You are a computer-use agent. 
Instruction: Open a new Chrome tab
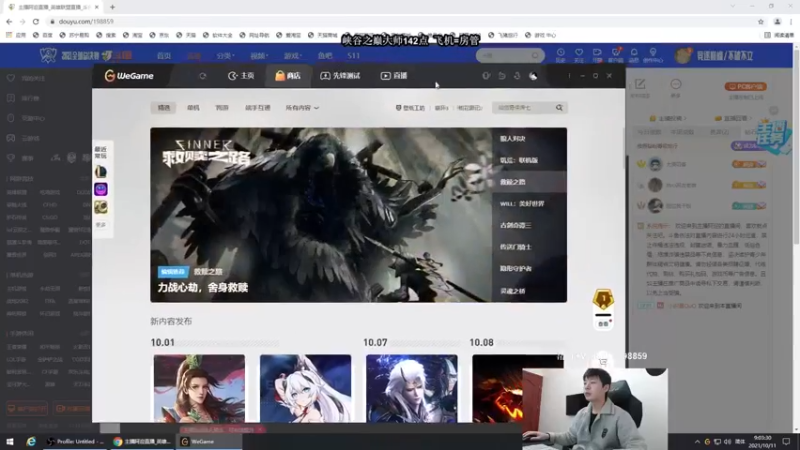click(x=112, y=7)
